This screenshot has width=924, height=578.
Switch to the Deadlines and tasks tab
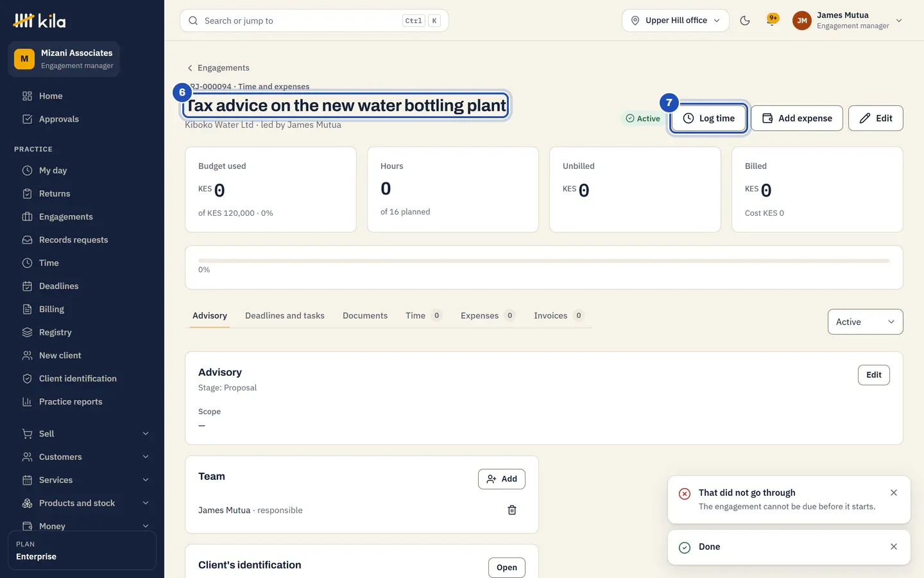click(x=285, y=315)
